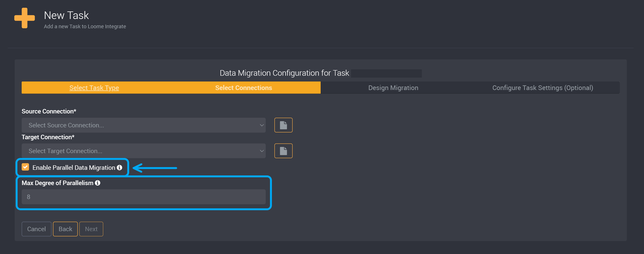Click Data Migration Configuration for Task heading
Screen dimensions: 644x254
click(x=284, y=73)
